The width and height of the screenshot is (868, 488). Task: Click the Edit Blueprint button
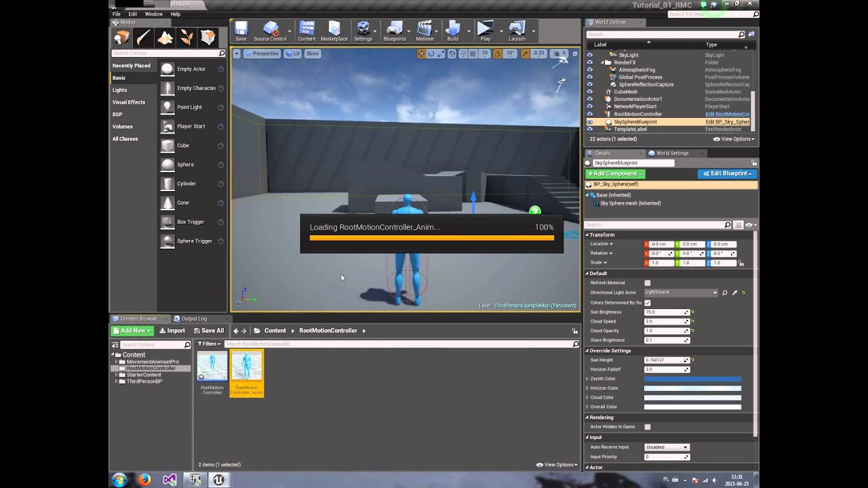click(727, 174)
